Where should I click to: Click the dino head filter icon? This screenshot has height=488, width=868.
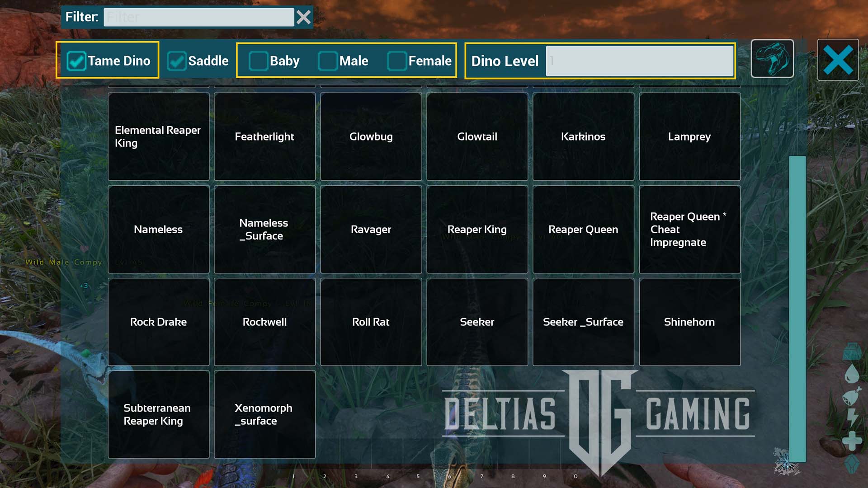pos(773,59)
